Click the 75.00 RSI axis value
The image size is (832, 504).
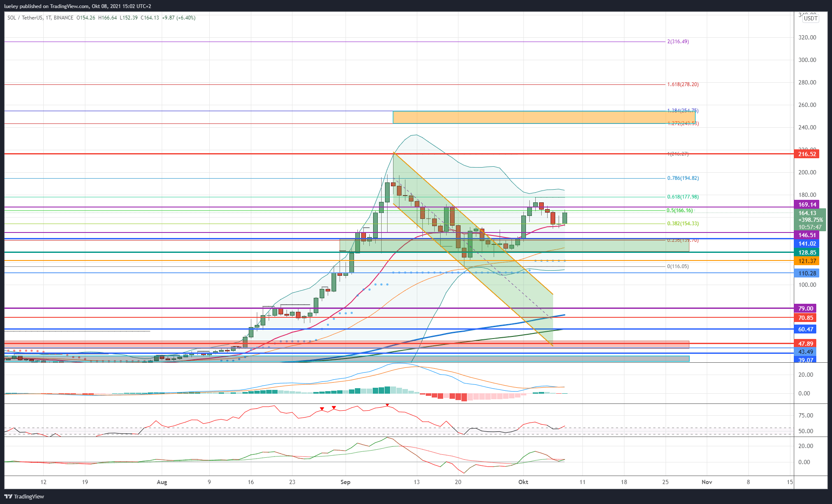pyautogui.click(x=806, y=415)
